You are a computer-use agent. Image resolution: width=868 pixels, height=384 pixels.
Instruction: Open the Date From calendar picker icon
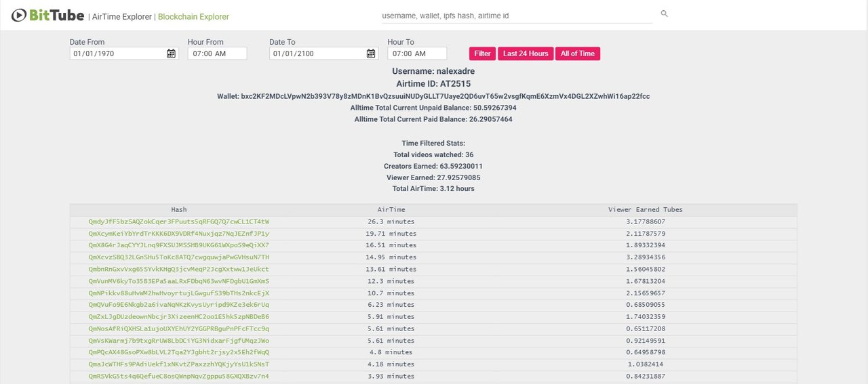pos(171,54)
